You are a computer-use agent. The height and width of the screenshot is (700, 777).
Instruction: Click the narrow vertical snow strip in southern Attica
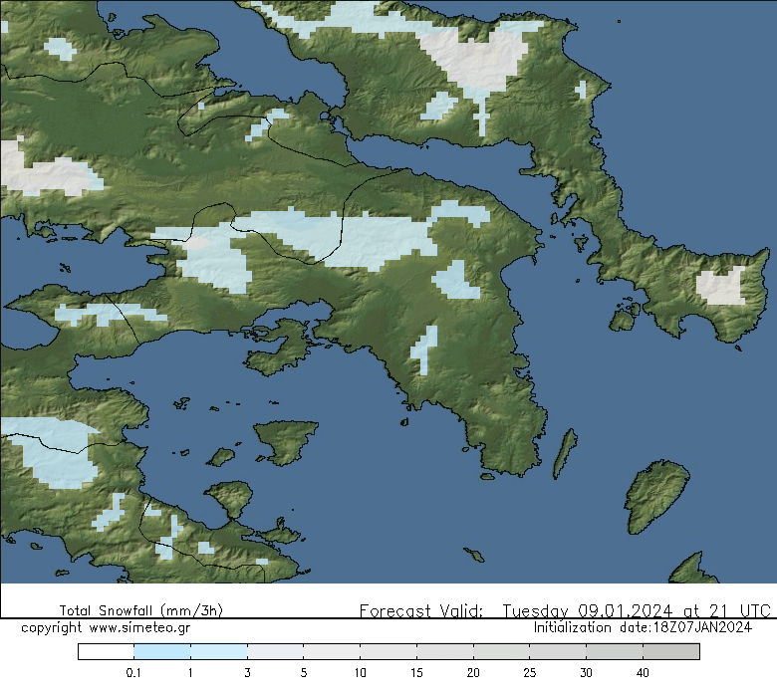point(424,349)
